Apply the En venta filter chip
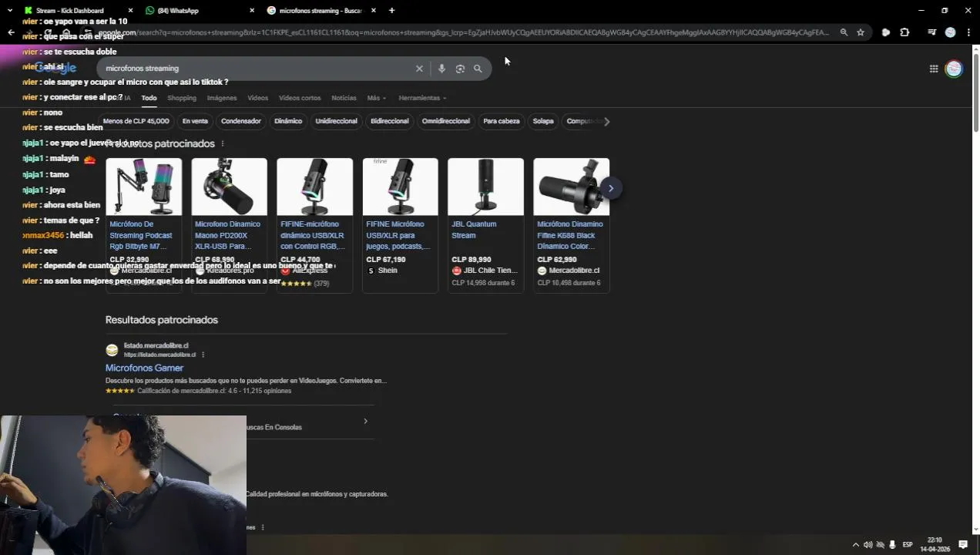The width and height of the screenshot is (980, 555). 195,121
